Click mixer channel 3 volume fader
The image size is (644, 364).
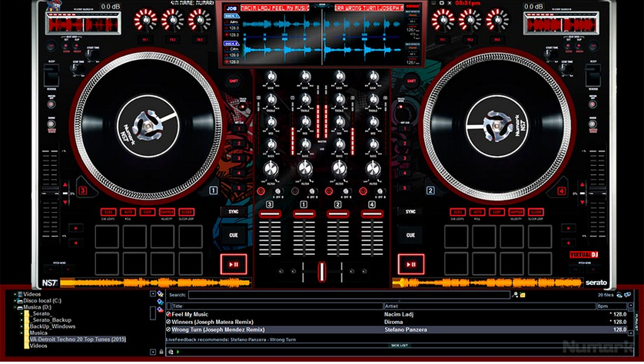[270, 214]
